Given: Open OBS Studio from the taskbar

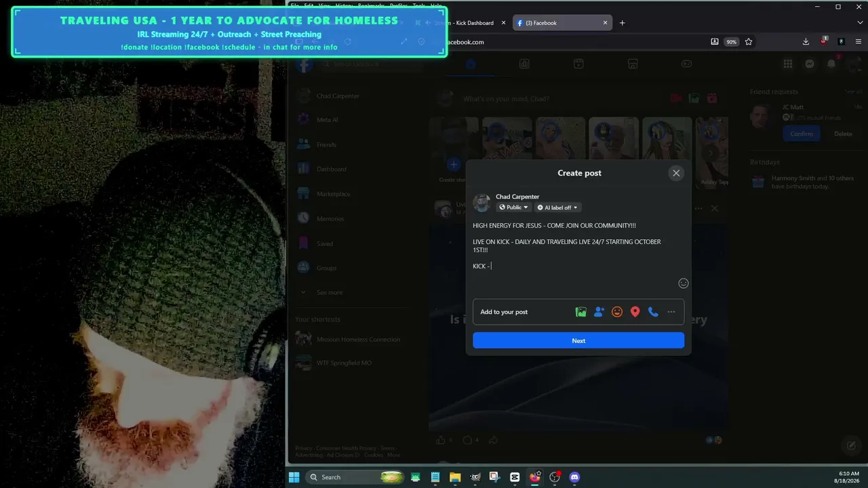Looking at the screenshot, I should [x=555, y=477].
